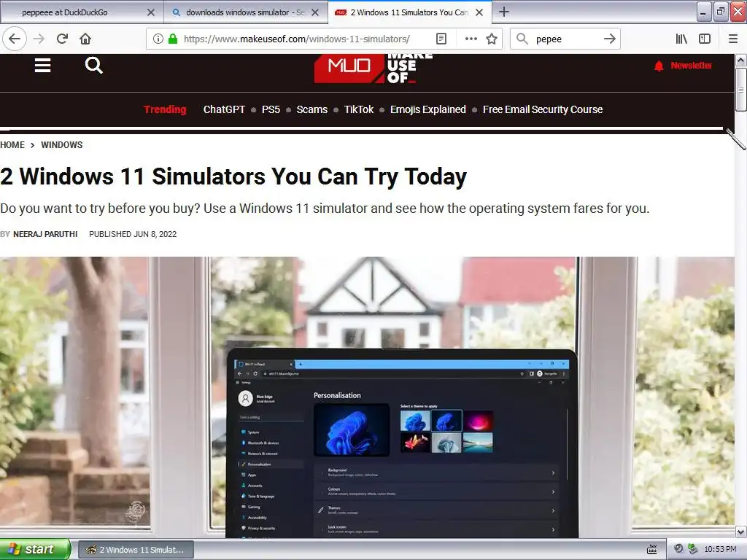Image resolution: width=747 pixels, height=560 pixels.
Task: Show site information for makeuseof.com
Action: coord(158,39)
